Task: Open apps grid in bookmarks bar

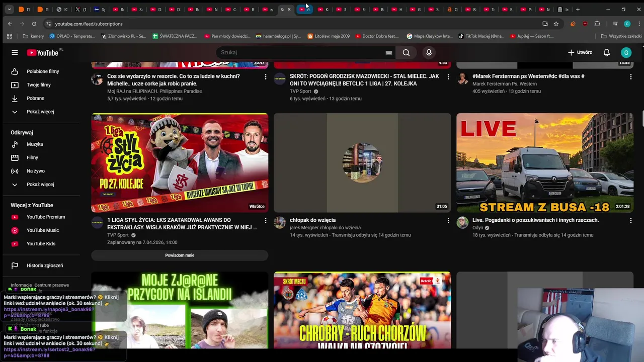Action: coord(9,36)
